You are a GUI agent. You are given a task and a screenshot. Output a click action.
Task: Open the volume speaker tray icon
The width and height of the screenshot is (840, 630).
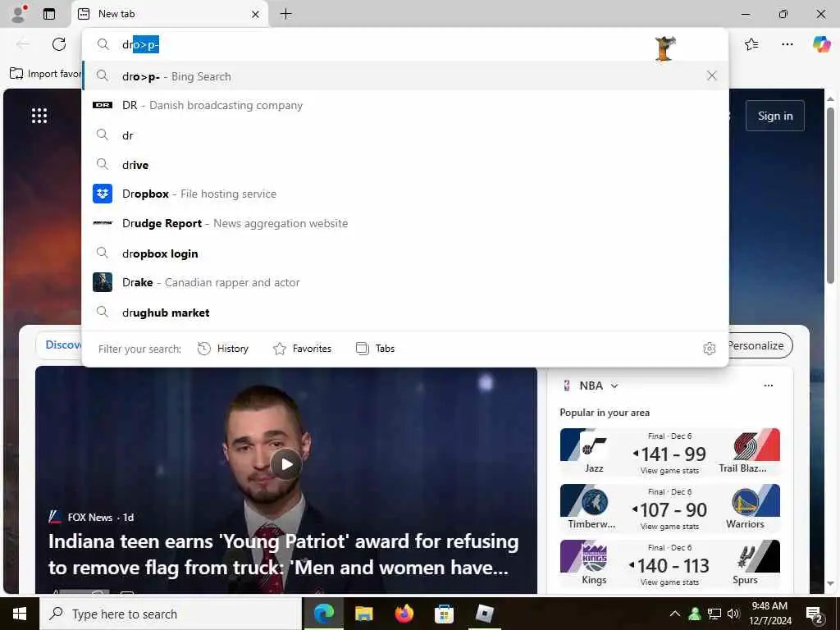point(733,614)
